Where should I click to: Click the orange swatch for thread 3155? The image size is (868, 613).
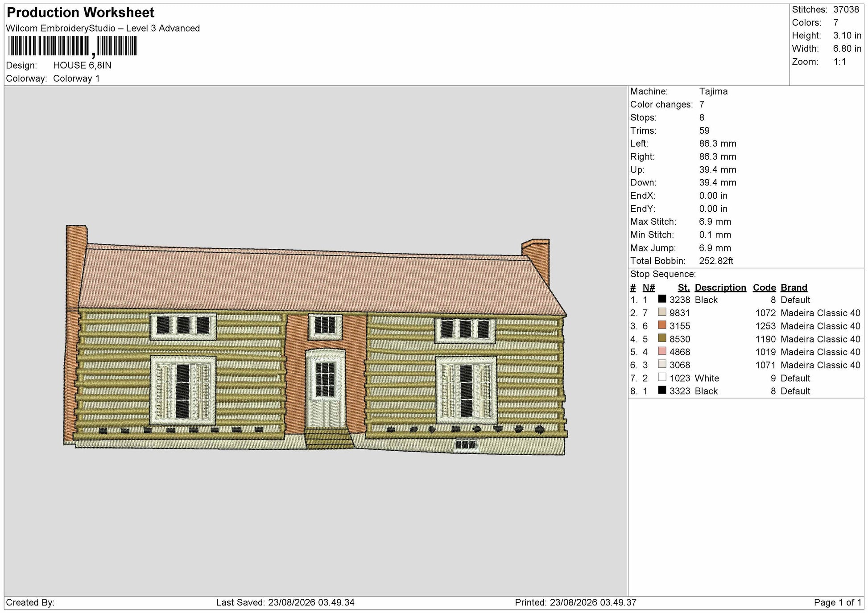pyautogui.click(x=662, y=325)
